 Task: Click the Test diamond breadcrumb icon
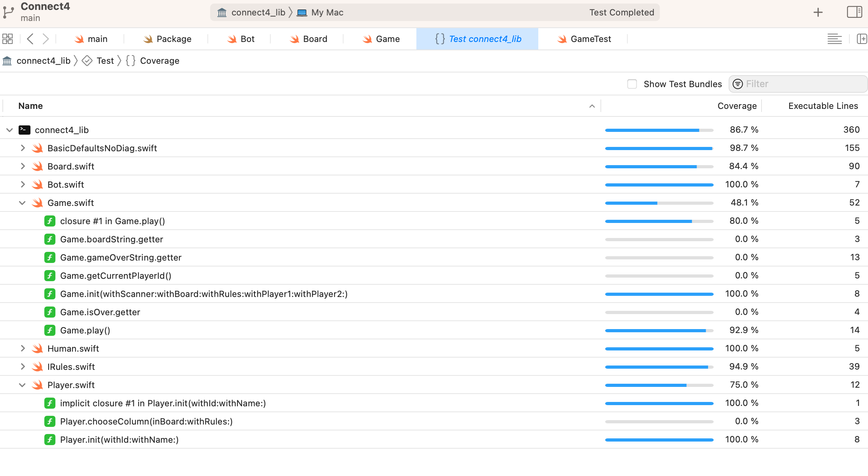coord(87,61)
